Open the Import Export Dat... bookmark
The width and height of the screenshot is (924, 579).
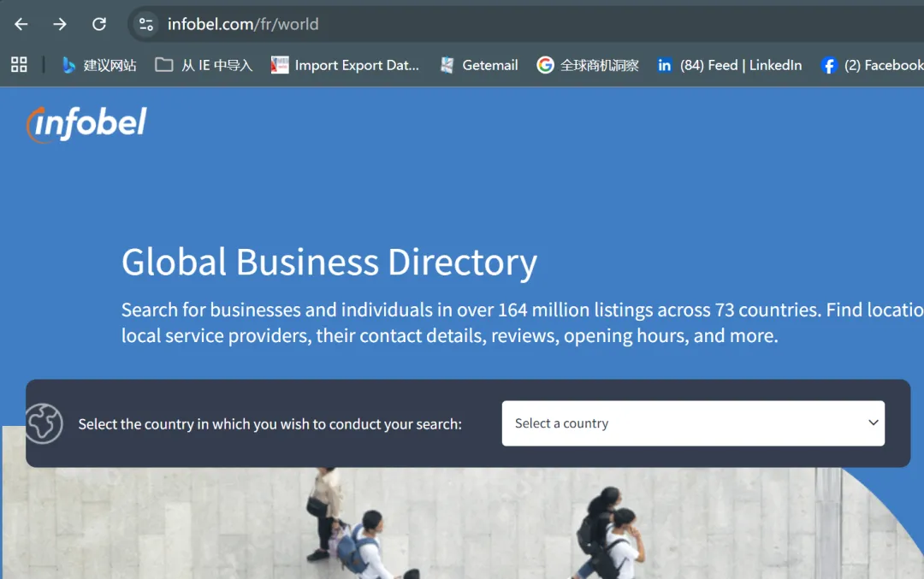(x=345, y=65)
